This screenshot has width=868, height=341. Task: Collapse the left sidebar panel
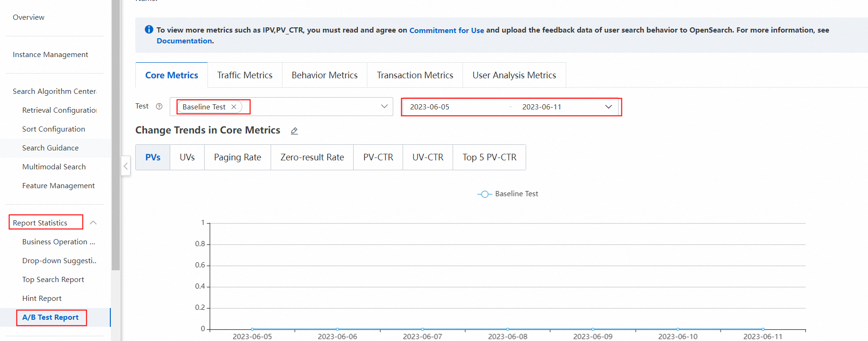[125, 166]
